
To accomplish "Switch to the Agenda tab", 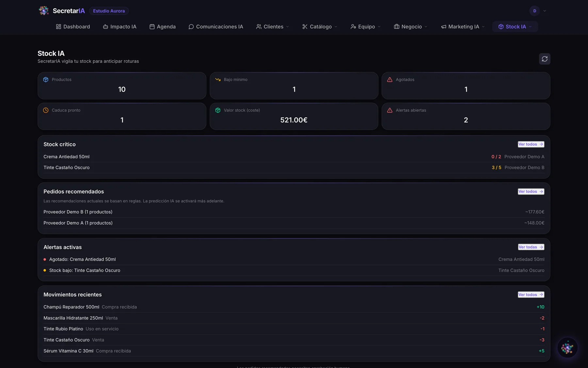I will click(x=162, y=26).
